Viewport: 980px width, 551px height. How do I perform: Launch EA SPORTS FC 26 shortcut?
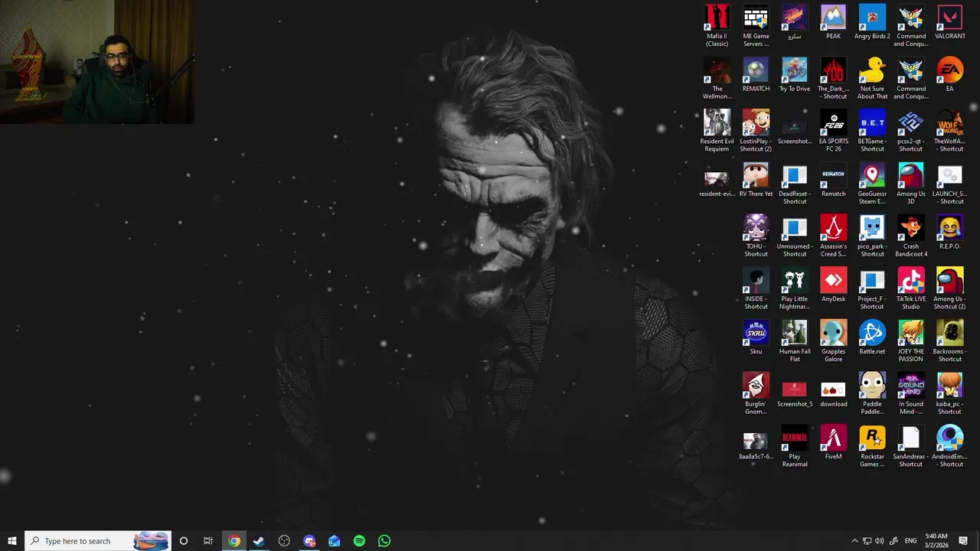(x=833, y=130)
